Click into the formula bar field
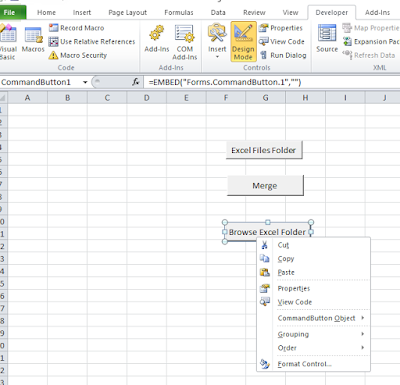This screenshot has width=400, height=385. coord(272,82)
